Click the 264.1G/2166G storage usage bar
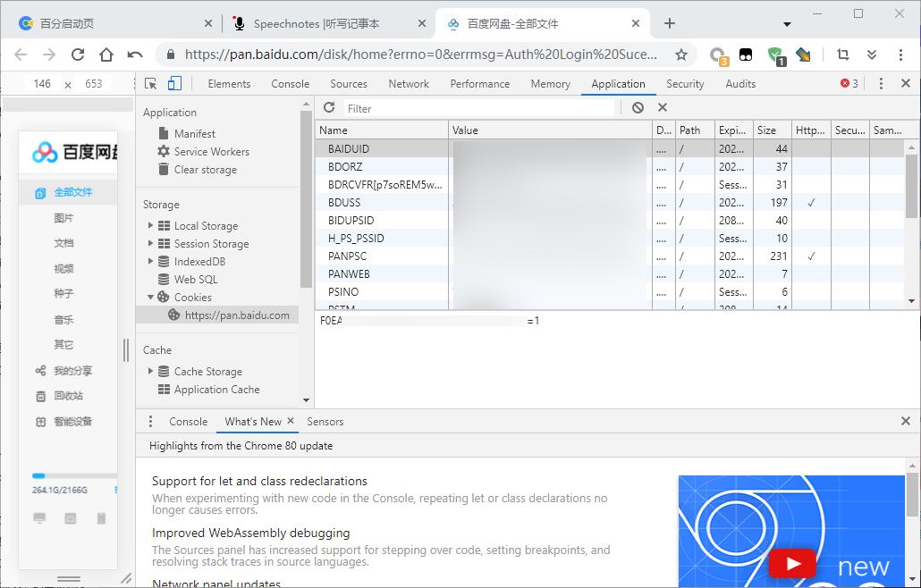Viewport: 921px width, 588px height. pos(63,476)
